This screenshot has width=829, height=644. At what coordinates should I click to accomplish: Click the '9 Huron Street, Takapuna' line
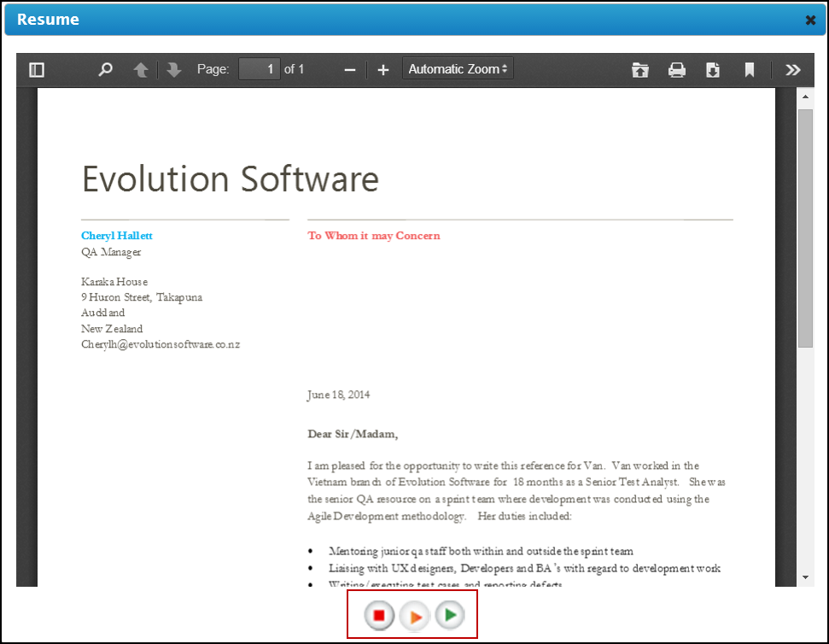pyautogui.click(x=142, y=297)
